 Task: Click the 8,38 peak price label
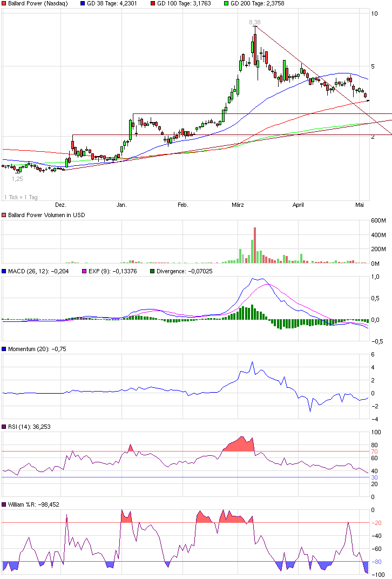point(255,22)
